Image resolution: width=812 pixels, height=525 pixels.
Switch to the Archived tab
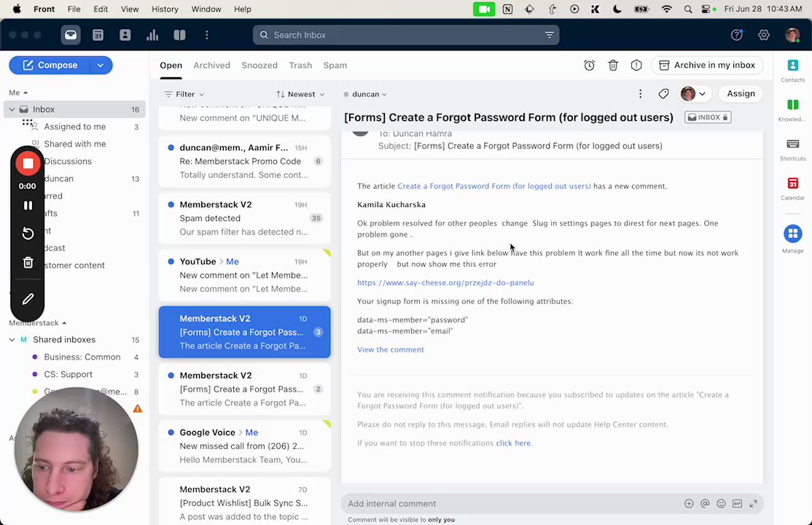[212, 66]
